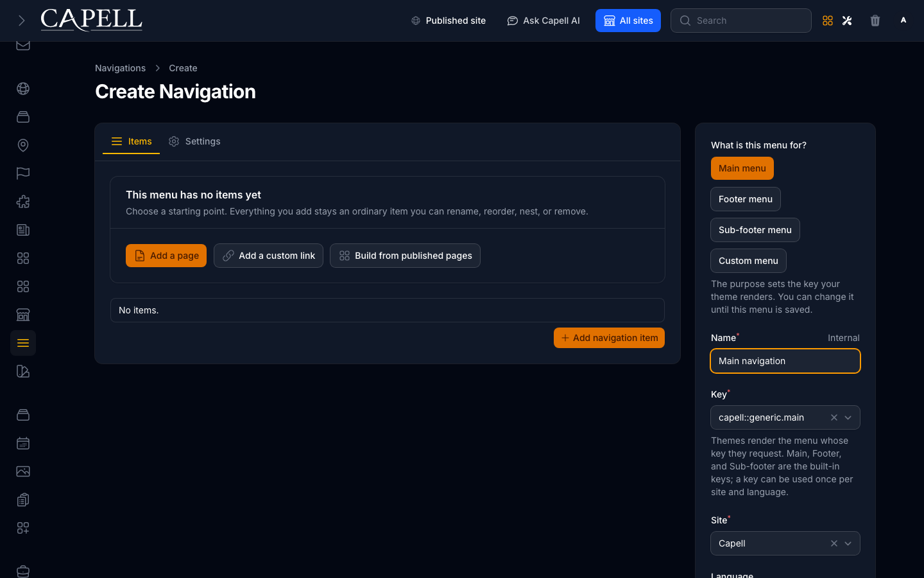Screen dimensions: 924x578
Task: Open the theme swatch sidebar icon
Action: tap(23, 371)
